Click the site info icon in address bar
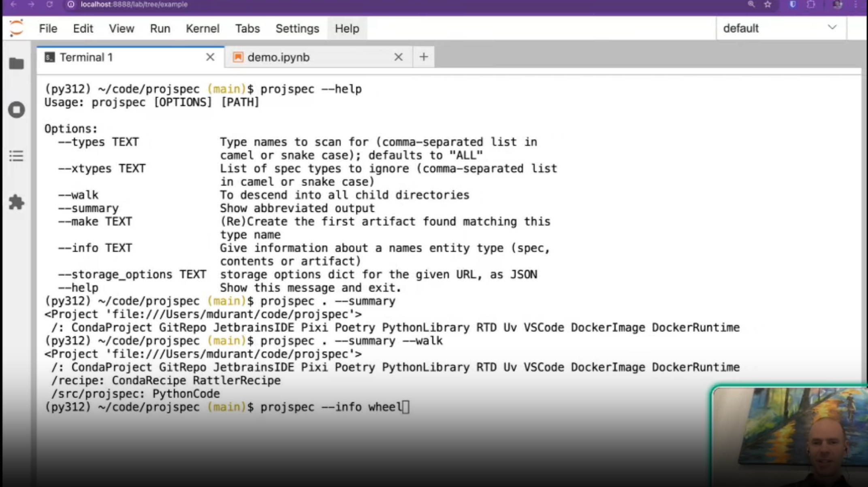868x487 pixels. click(71, 4)
